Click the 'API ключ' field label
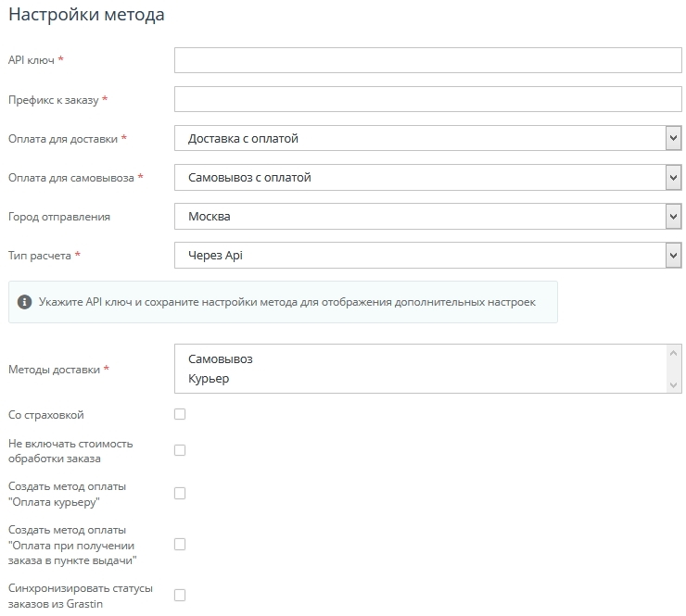The width and height of the screenshot is (686, 616). click(32, 60)
